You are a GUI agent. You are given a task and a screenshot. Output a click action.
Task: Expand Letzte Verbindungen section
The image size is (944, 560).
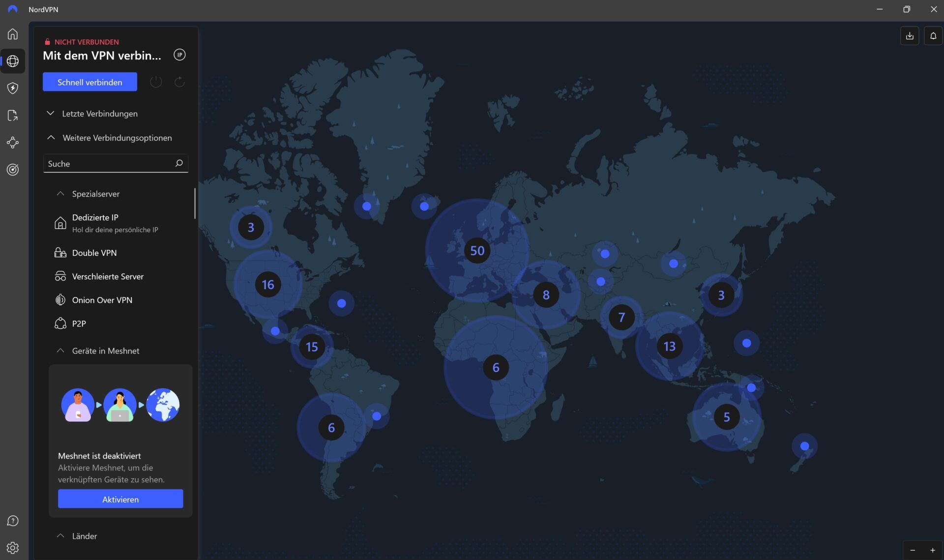pyautogui.click(x=92, y=114)
